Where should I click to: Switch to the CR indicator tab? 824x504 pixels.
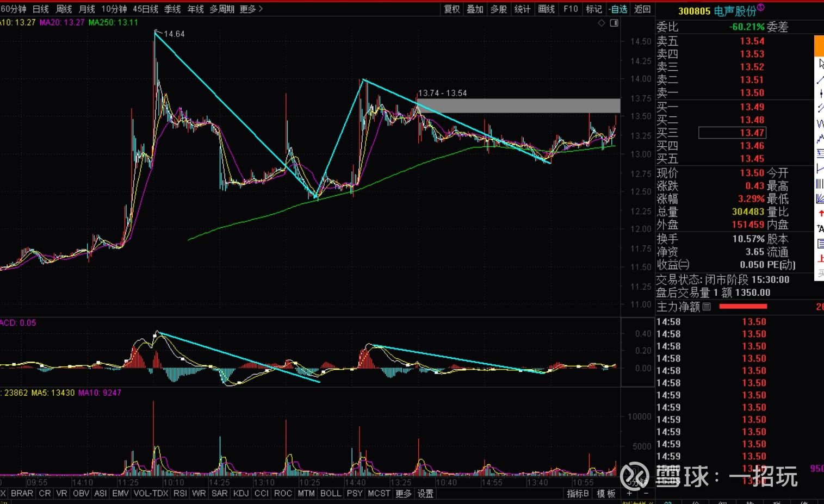[45, 494]
